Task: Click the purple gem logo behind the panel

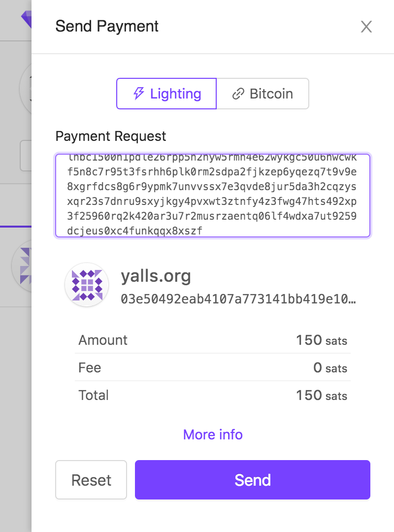Action: coord(26,20)
